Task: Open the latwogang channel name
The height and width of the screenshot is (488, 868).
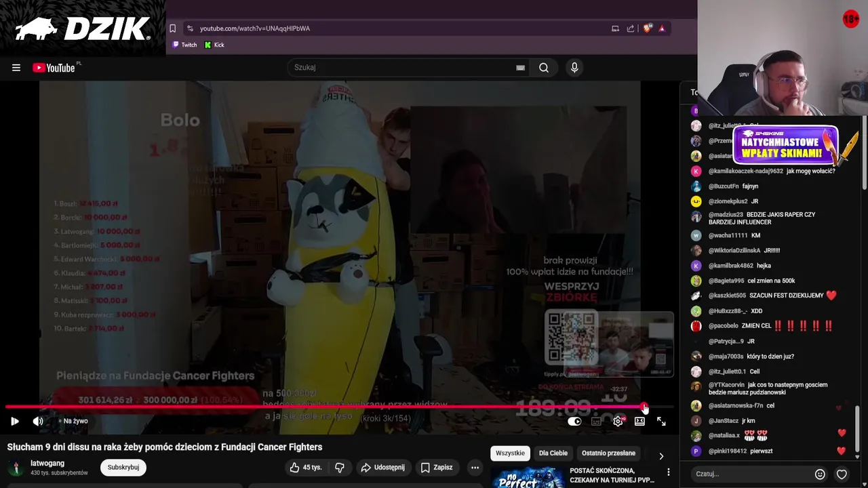Action: click(47, 464)
